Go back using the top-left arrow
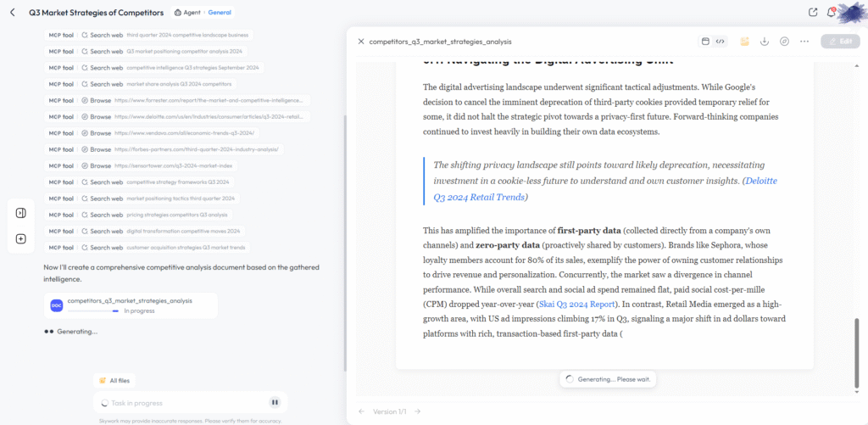The width and height of the screenshot is (868, 425). [x=12, y=12]
